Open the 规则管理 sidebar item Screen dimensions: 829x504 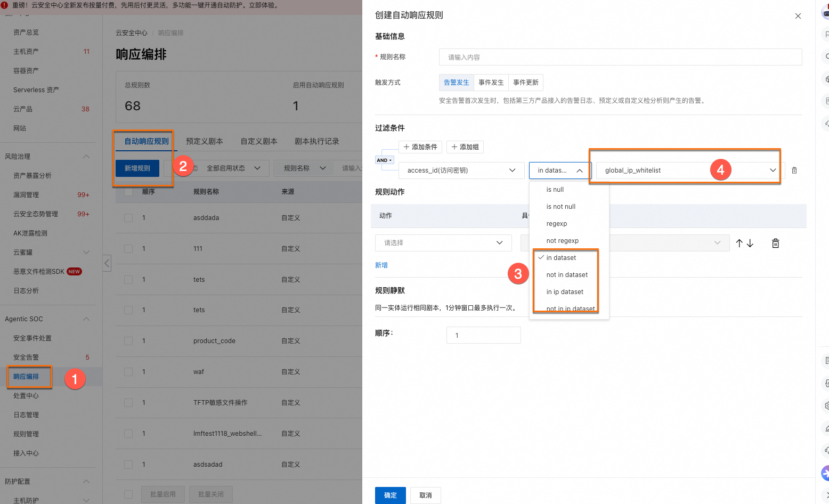tap(26, 434)
